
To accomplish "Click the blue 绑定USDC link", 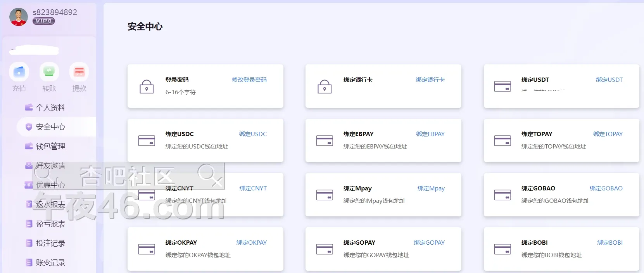I will pyautogui.click(x=253, y=134).
